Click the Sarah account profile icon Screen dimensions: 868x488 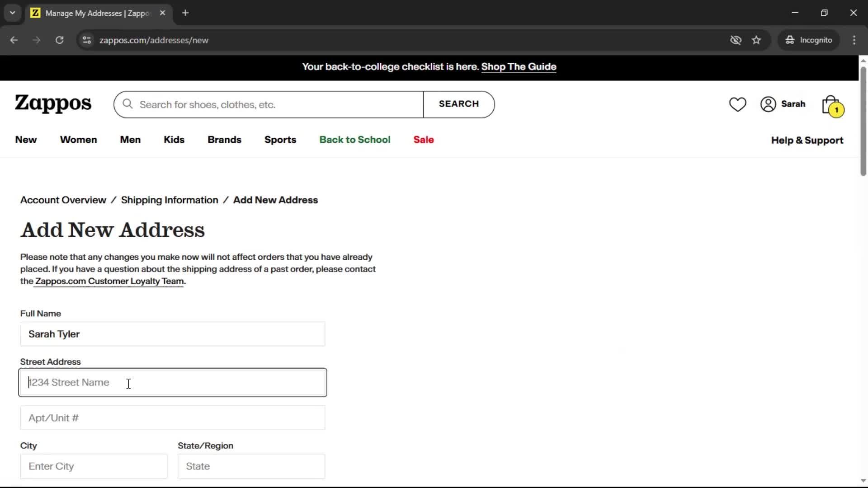[x=768, y=104]
